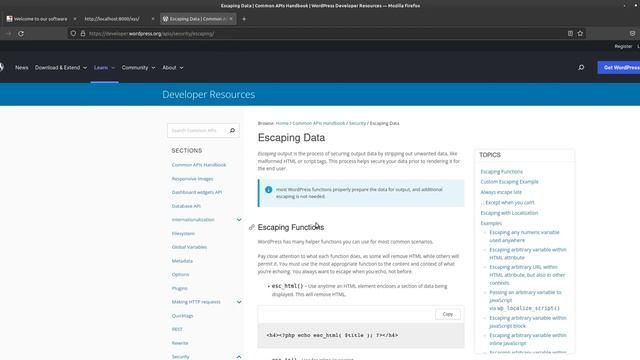Open Quicktags sidebar link
The image size is (640, 360).
coord(182,316)
